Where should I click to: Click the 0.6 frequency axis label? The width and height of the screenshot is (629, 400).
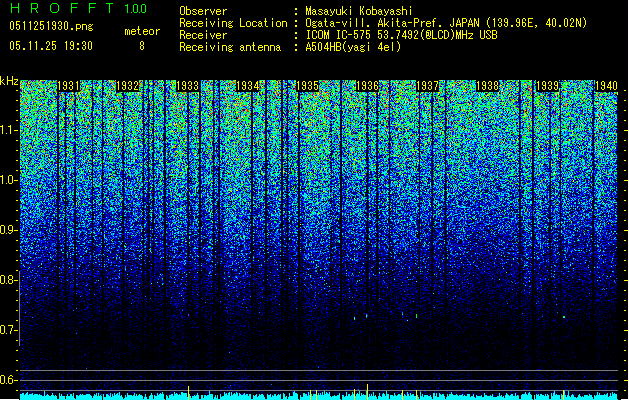coord(8,380)
